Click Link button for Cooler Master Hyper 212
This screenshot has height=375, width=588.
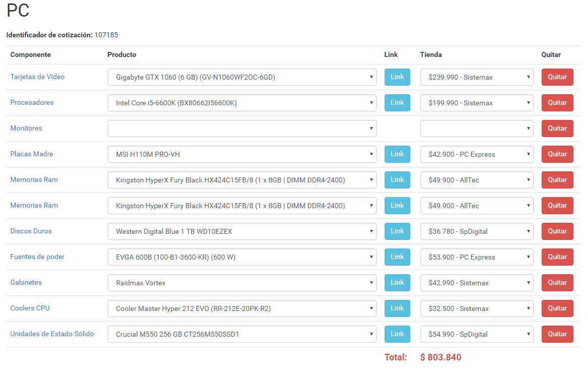(x=397, y=308)
